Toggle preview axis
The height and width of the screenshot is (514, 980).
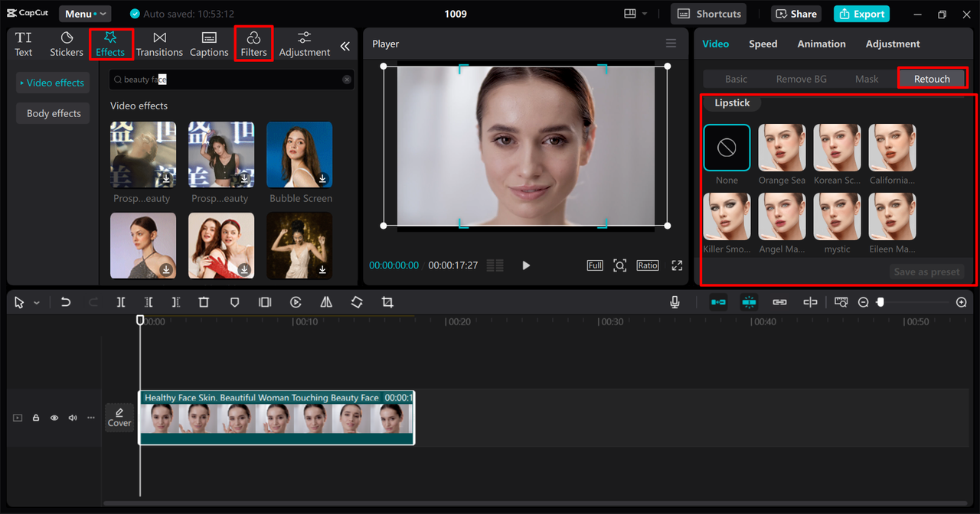click(810, 302)
